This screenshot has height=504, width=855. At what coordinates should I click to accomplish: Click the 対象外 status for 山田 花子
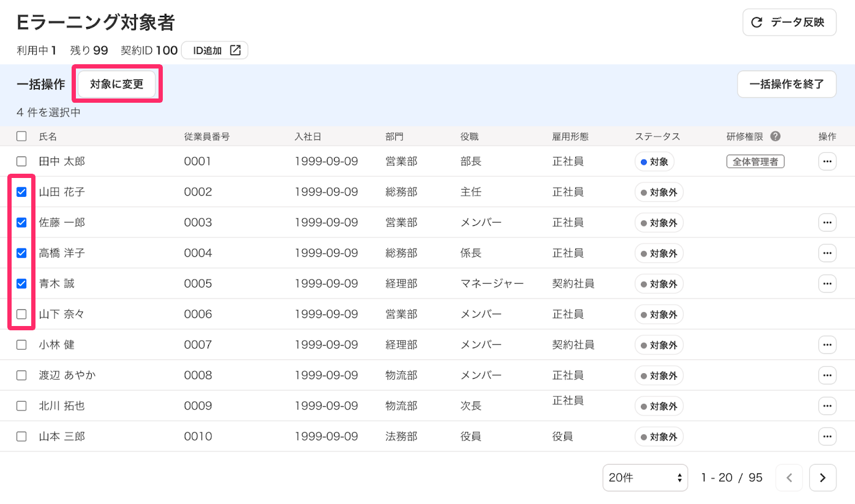(659, 193)
